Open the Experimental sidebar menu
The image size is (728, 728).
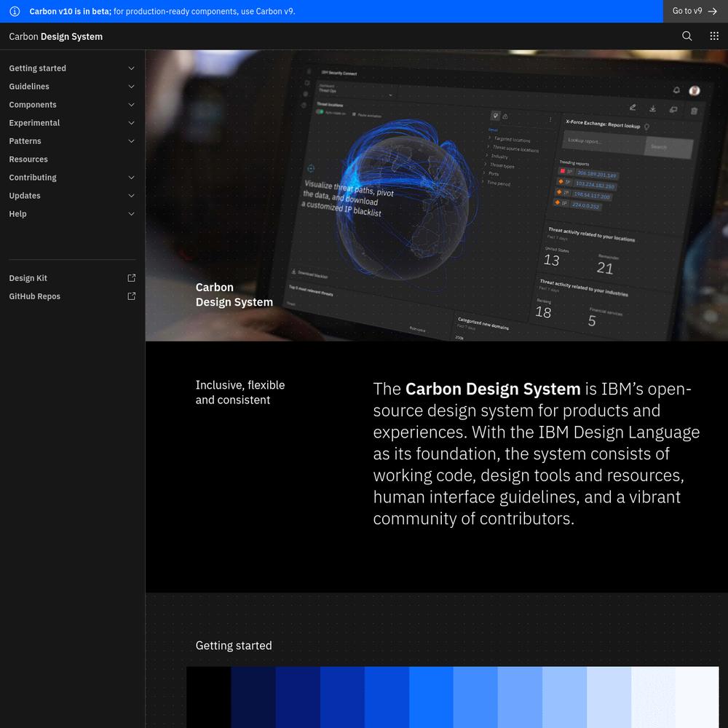tap(72, 122)
